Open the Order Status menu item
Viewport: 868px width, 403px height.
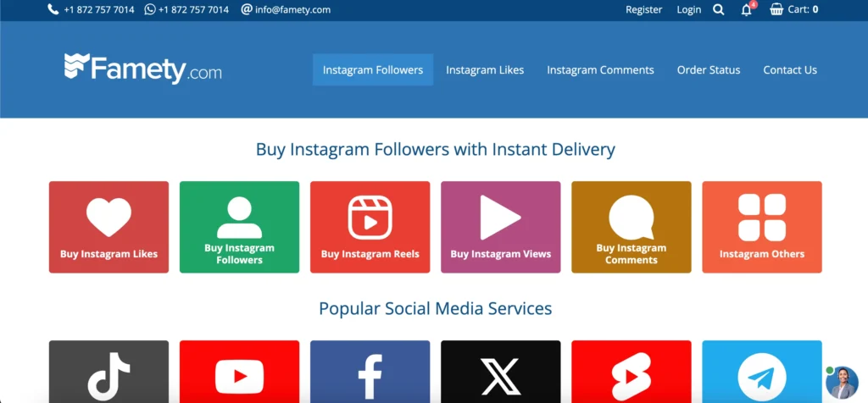[x=709, y=70]
